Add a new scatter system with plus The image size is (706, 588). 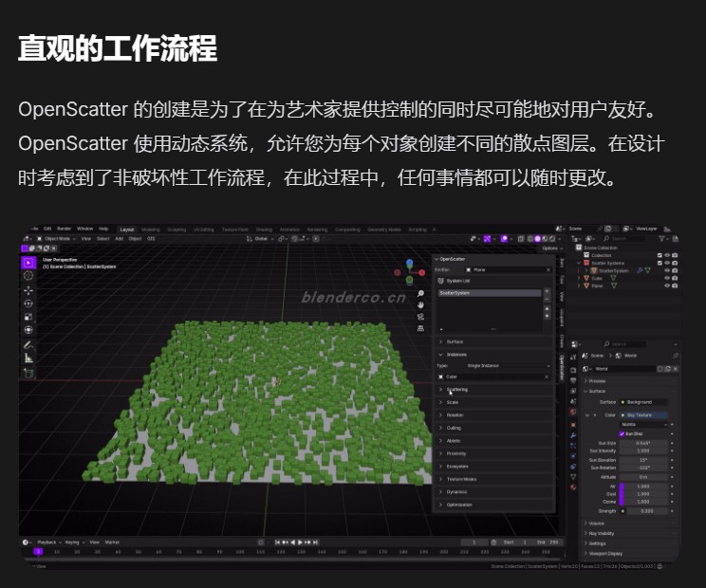548,291
